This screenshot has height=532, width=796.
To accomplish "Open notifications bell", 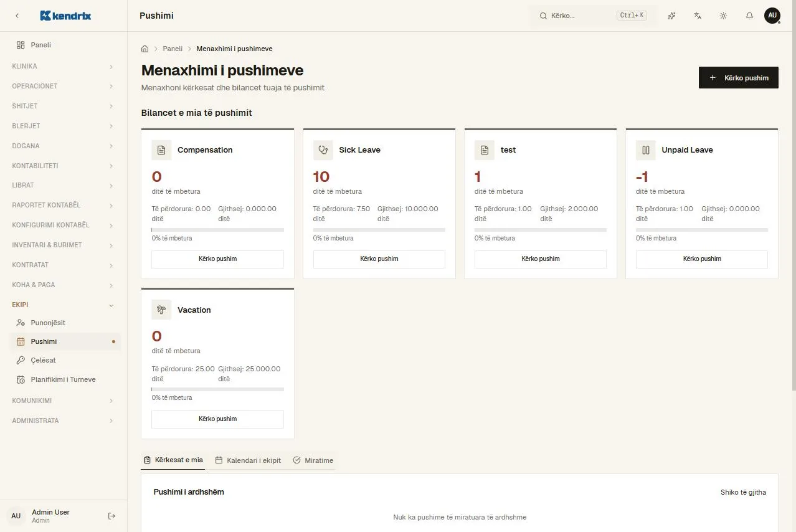I will coord(749,16).
